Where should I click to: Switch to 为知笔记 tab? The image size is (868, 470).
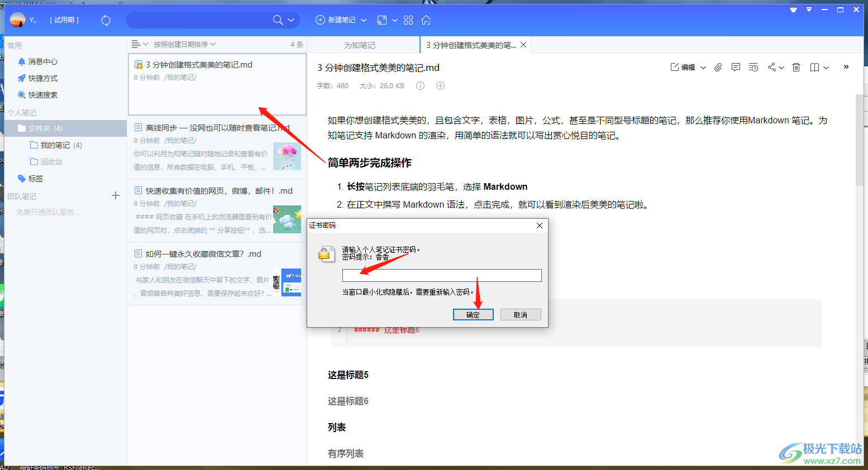[x=360, y=45]
